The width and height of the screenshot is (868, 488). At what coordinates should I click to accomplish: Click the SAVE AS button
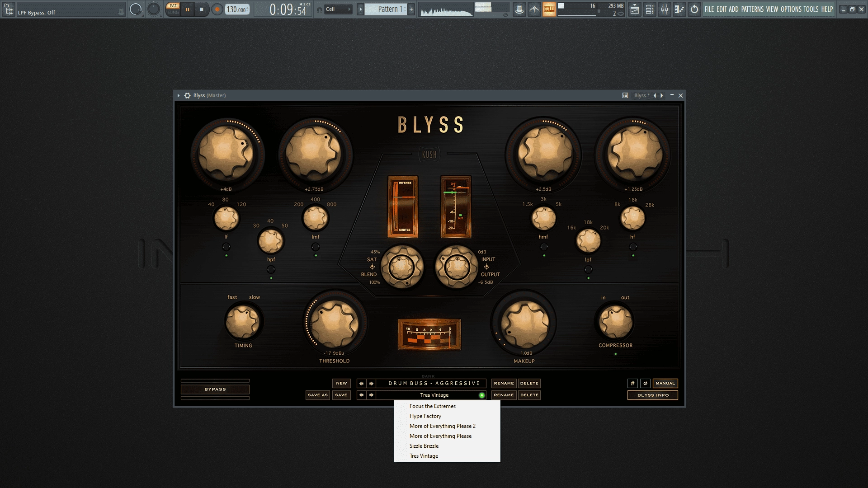317,395
